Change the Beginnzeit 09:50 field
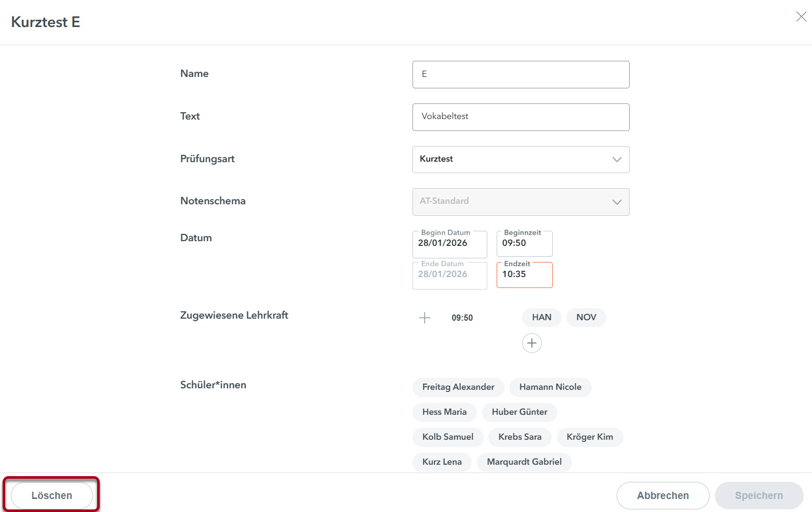Screen dimensions: 812x512 [524, 244]
